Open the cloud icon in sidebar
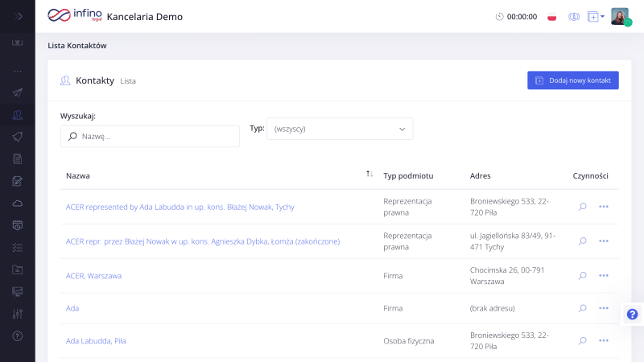This screenshot has width=644, height=362. click(17, 204)
